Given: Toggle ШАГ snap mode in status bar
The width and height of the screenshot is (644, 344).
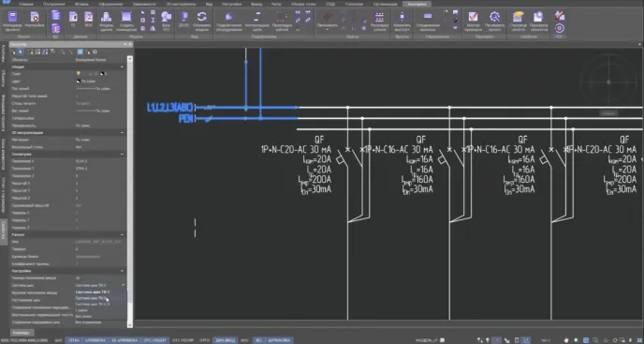Looking at the screenshot, I should [58, 340].
